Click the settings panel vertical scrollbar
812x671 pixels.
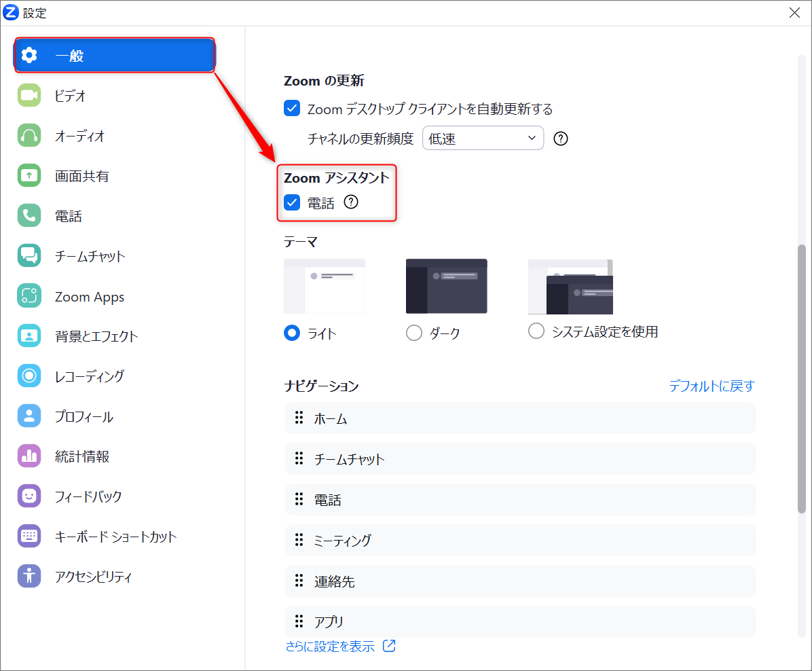pyautogui.click(x=802, y=379)
